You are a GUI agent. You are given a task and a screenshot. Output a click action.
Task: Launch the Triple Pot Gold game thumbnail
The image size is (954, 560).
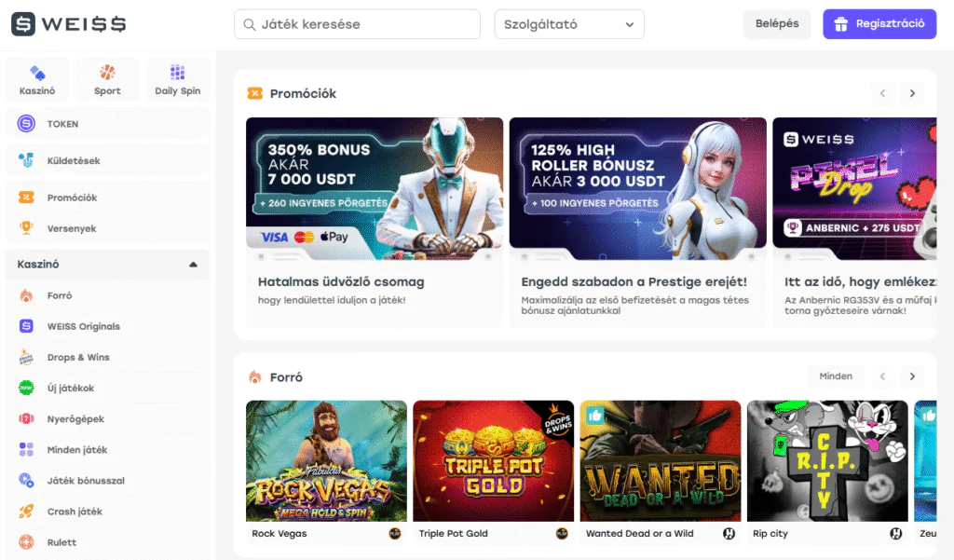[494, 461]
